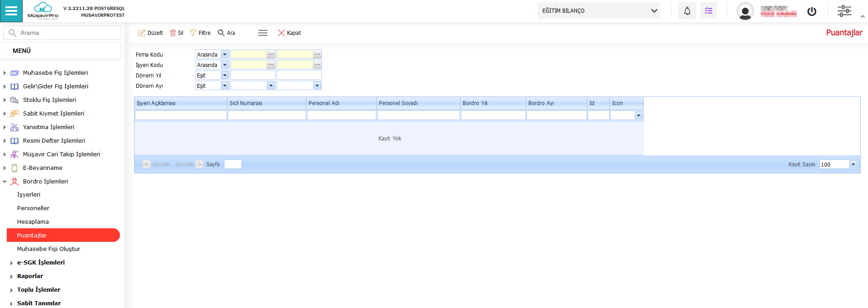Image resolution: width=868 pixels, height=308 pixels.
Task: Click the user profile avatar
Action: point(745,11)
